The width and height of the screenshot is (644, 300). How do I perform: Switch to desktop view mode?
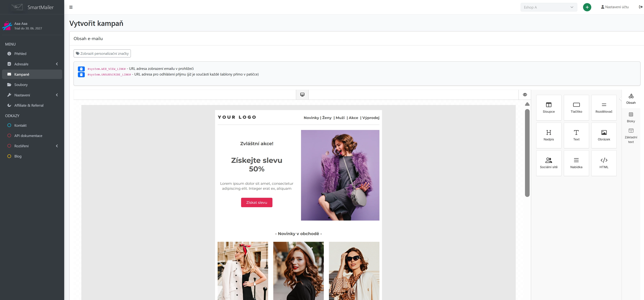click(x=302, y=95)
